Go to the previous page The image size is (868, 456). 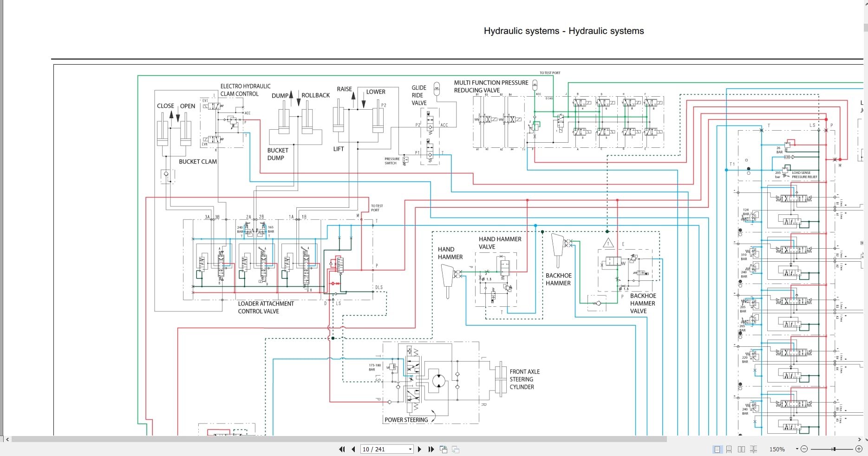pyautogui.click(x=353, y=449)
